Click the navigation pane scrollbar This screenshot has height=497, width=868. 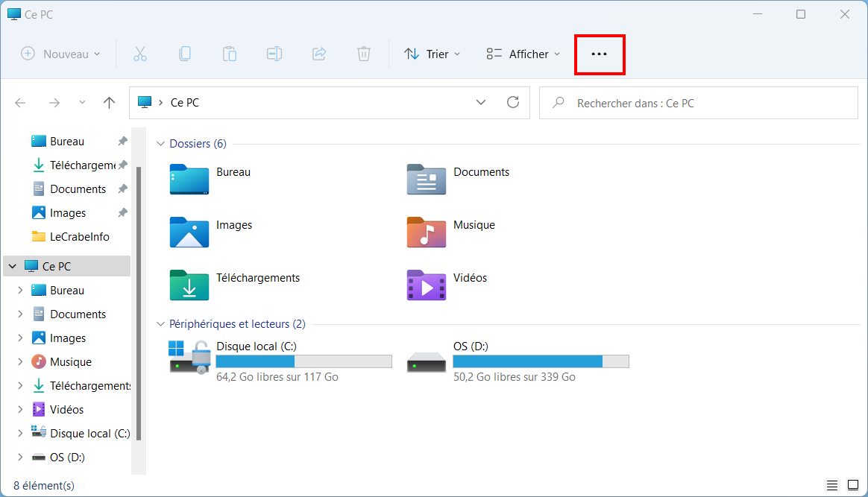coord(139,303)
